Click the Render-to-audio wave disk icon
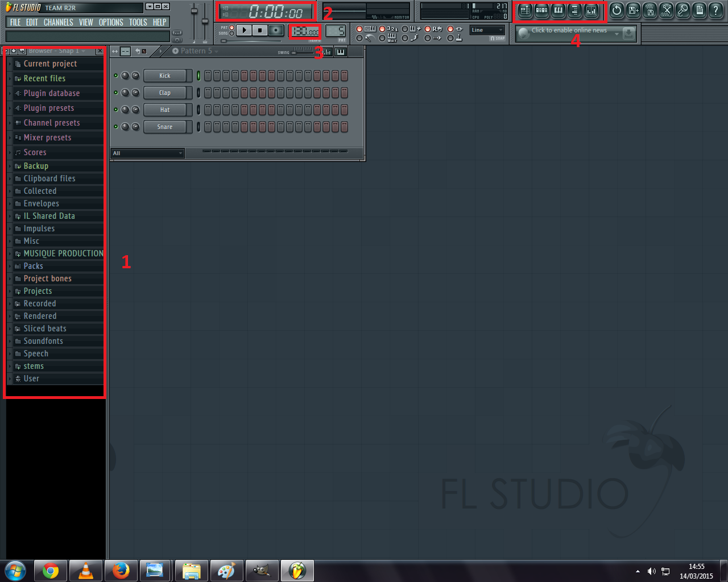 click(x=650, y=10)
